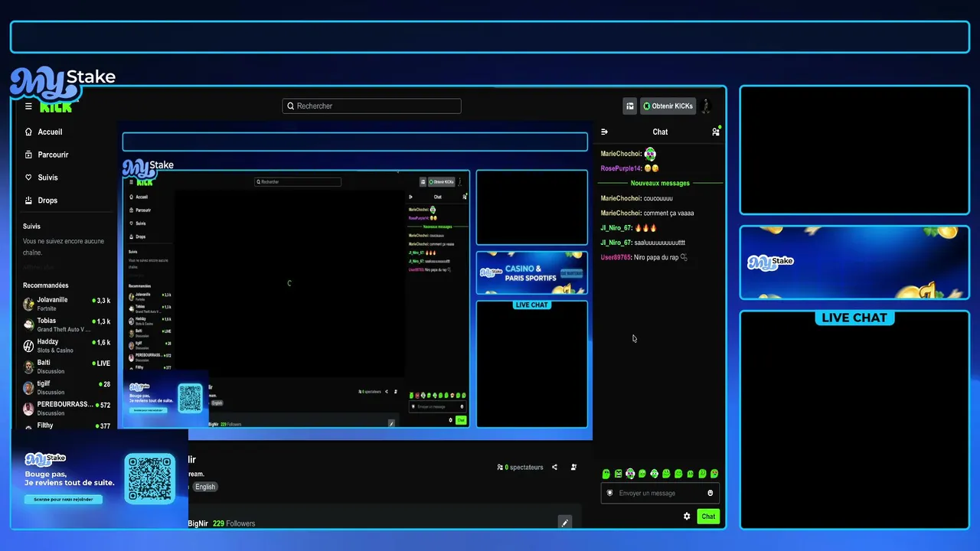Click the QR code in the MyStake banner
Image resolution: width=980 pixels, height=551 pixels.
(150, 478)
